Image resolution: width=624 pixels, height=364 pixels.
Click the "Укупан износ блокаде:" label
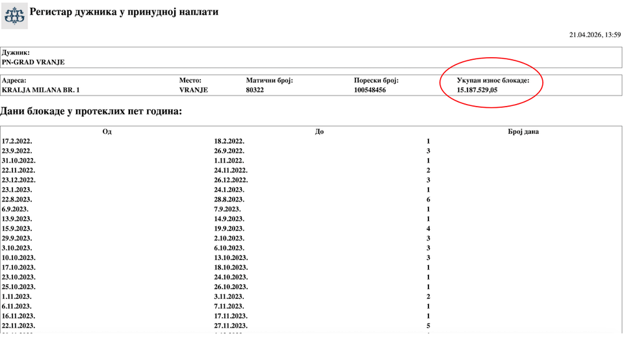tap(493, 81)
